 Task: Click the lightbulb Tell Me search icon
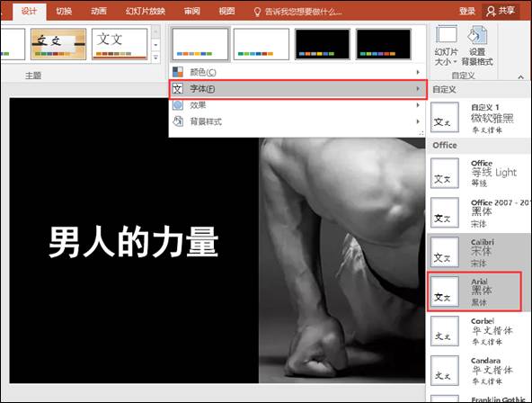click(x=258, y=12)
